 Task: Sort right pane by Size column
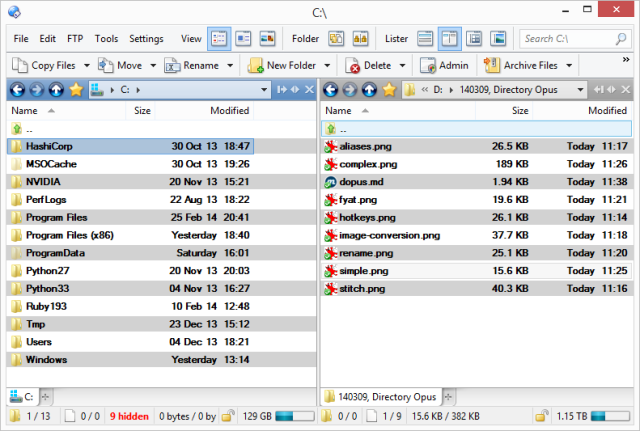(x=504, y=111)
